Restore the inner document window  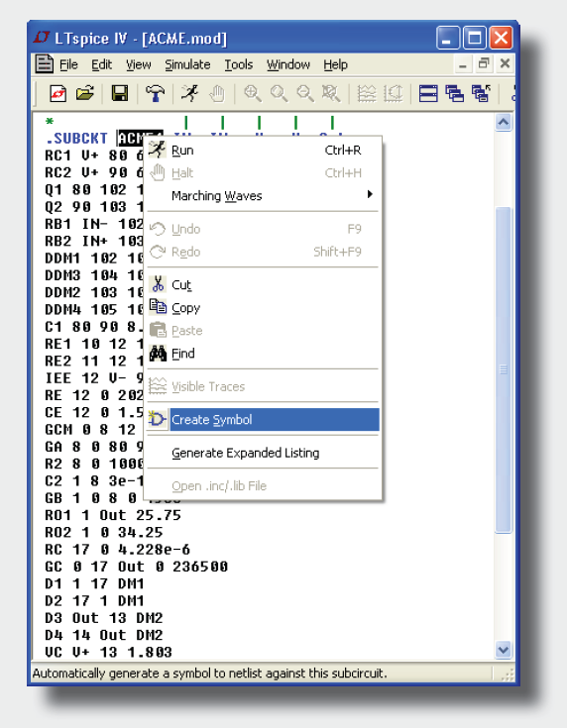point(484,64)
